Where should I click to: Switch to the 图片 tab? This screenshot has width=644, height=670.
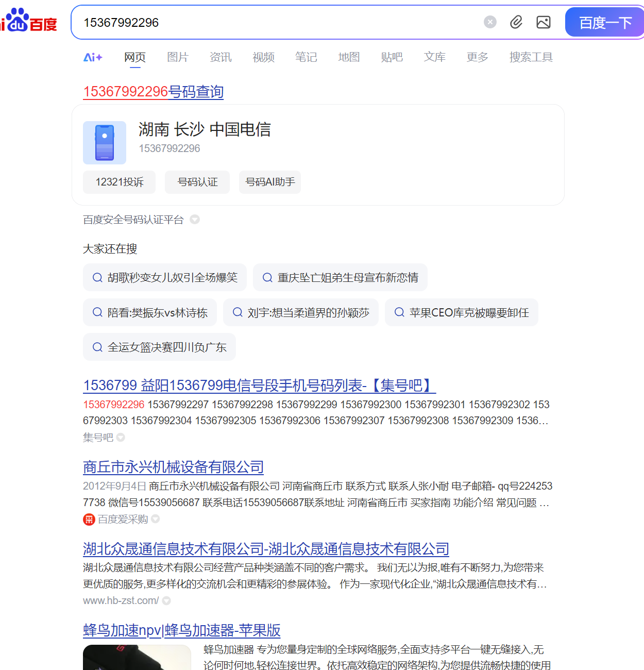[177, 57]
